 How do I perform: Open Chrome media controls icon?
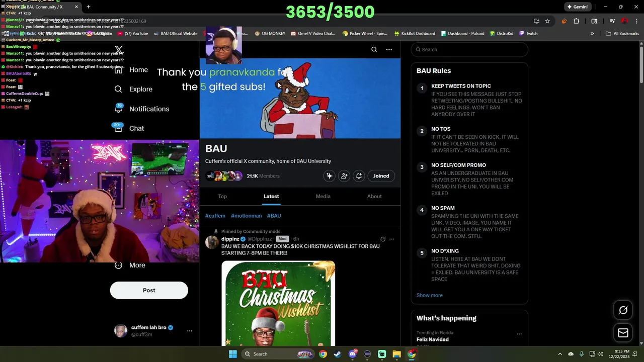coord(612,21)
